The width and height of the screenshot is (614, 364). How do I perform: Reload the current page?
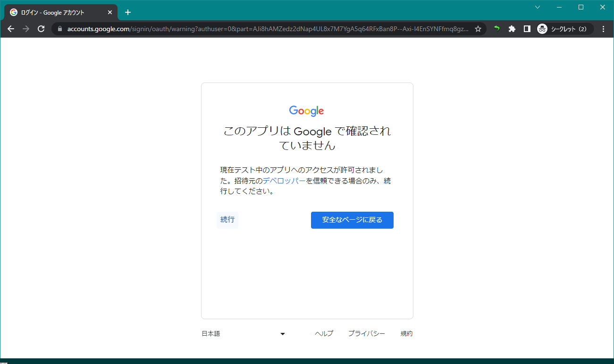point(41,29)
